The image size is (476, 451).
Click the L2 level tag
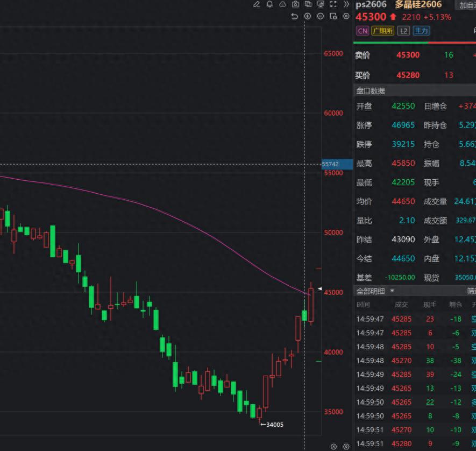click(403, 31)
